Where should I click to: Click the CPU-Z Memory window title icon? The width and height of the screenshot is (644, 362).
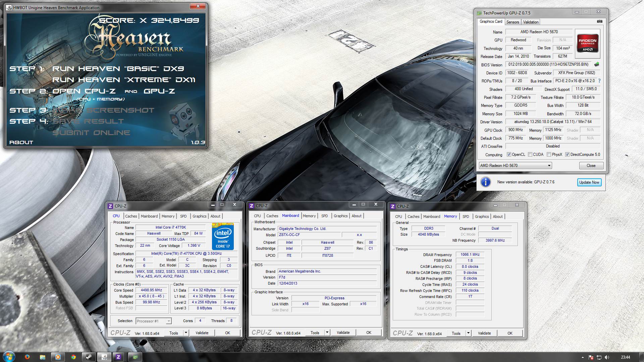[x=393, y=206]
